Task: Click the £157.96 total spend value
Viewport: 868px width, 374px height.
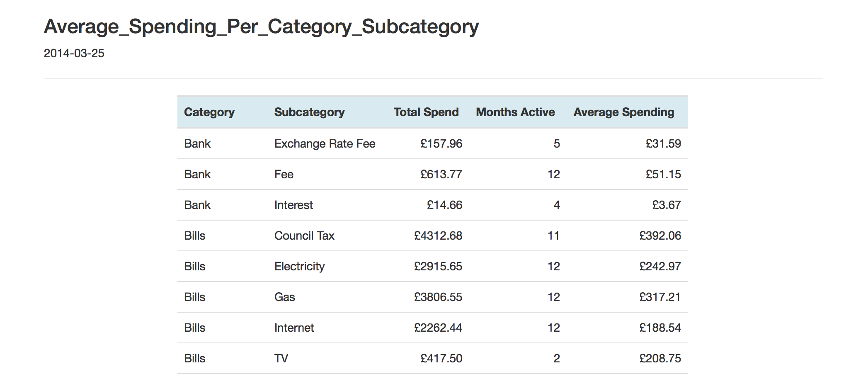Action: pos(441,143)
